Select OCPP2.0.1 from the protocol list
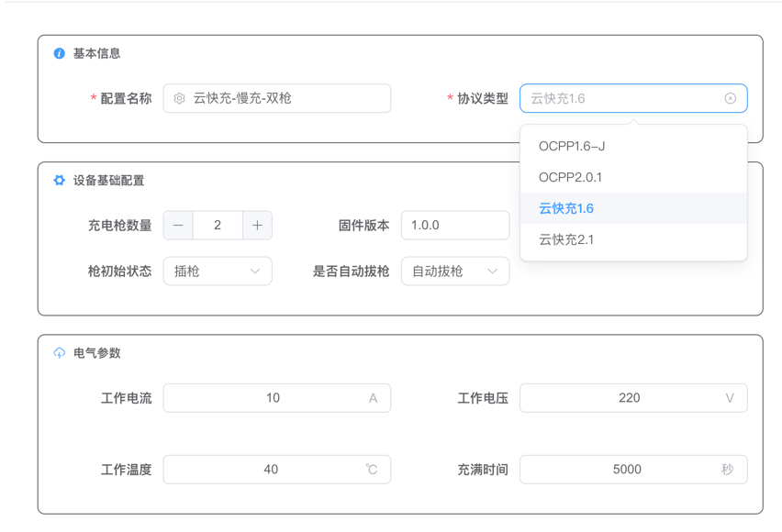Screen dimensions: 782x532 633,177
